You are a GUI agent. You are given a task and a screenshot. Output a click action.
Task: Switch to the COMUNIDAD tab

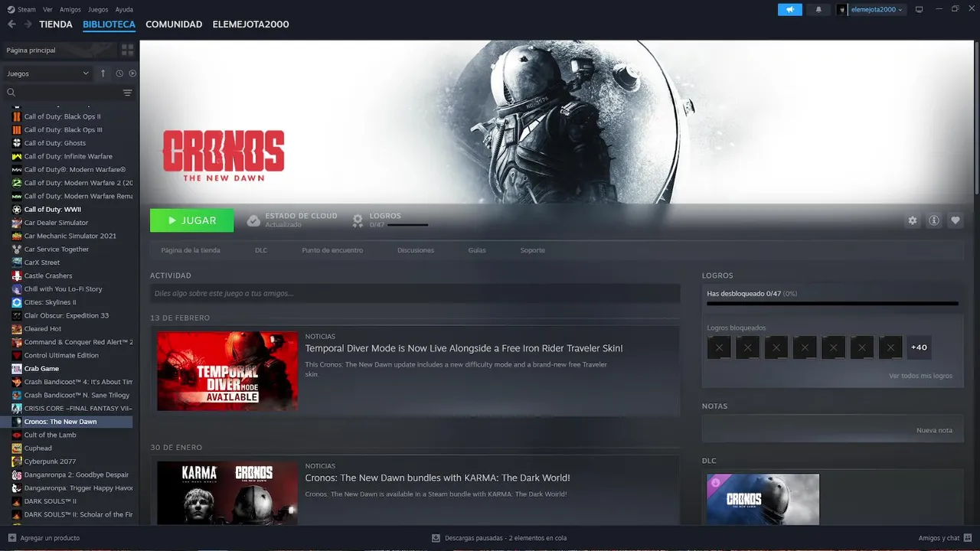(x=174, y=24)
